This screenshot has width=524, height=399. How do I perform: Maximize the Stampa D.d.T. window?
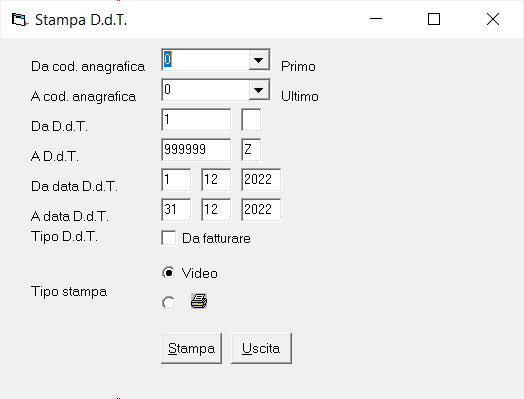[x=434, y=19]
